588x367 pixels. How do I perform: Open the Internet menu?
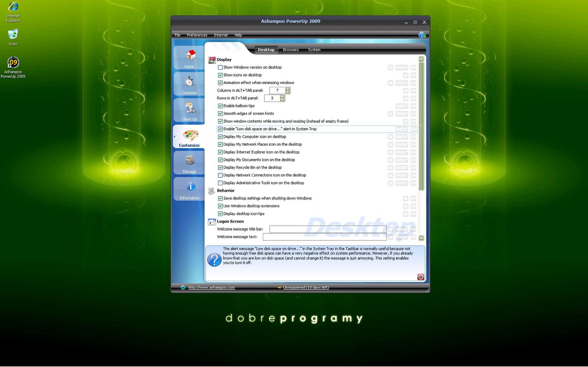coord(221,35)
